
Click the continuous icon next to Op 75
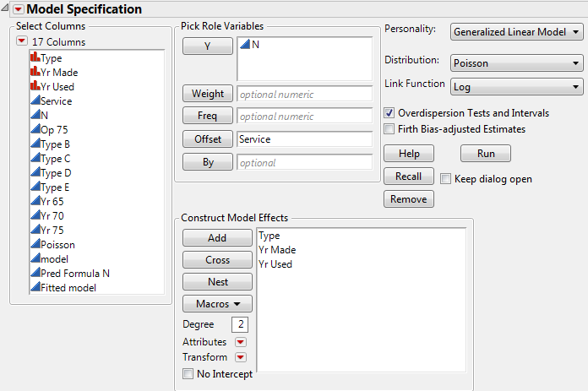coord(34,130)
